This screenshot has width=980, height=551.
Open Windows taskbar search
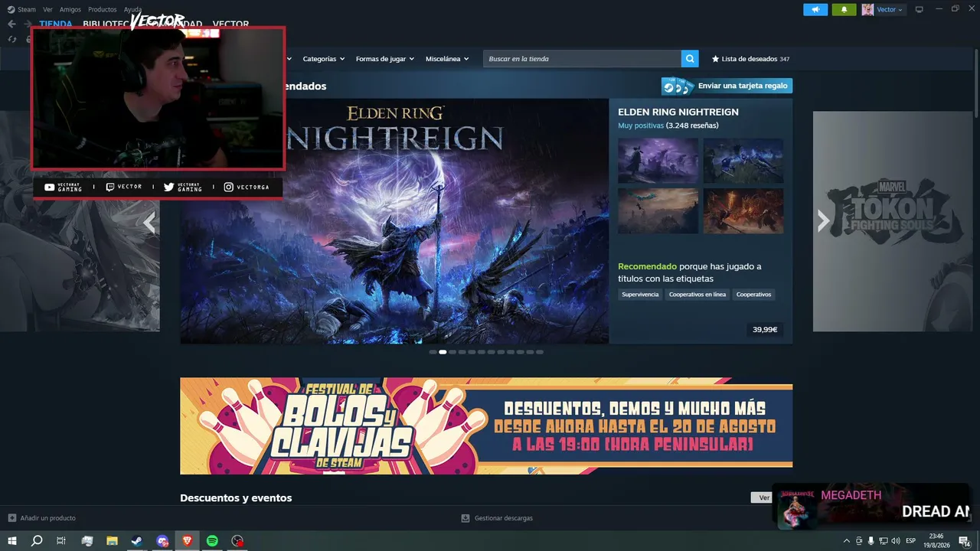(x=37, y=541)
